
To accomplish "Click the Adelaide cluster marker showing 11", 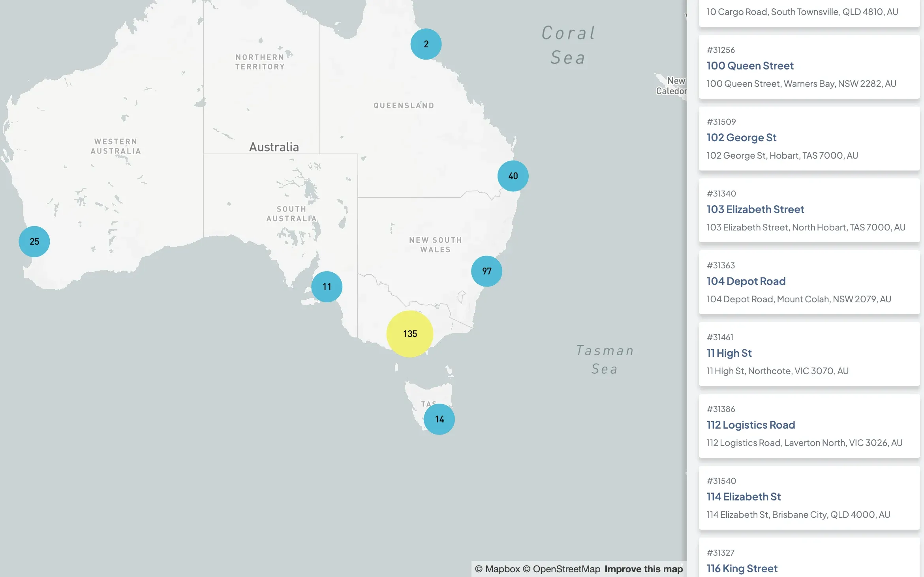I will (x=327, y=287).
